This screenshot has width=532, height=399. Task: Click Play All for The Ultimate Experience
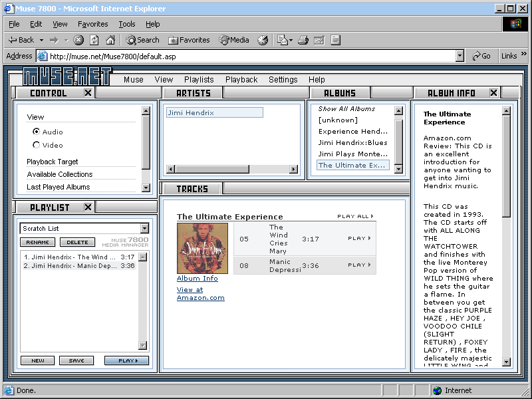point(355,216)
